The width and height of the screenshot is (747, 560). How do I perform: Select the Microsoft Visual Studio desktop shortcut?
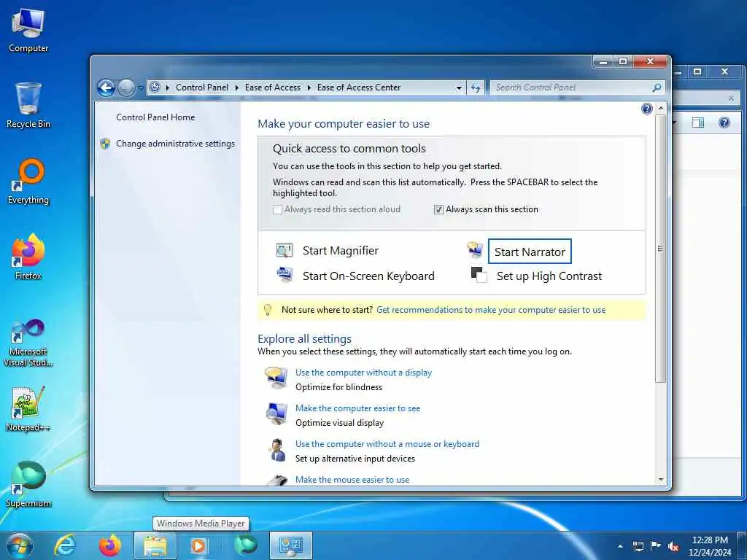[x=28, y=342]
